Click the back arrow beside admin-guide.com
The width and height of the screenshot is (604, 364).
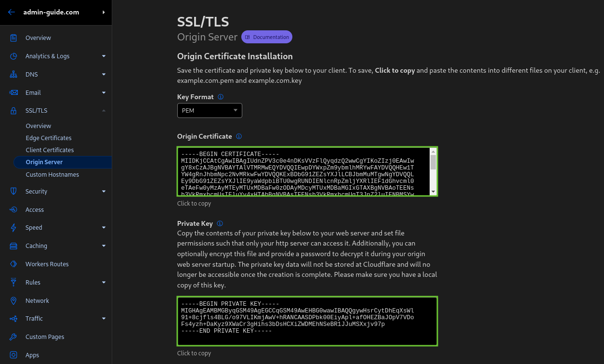coord(11,12)
